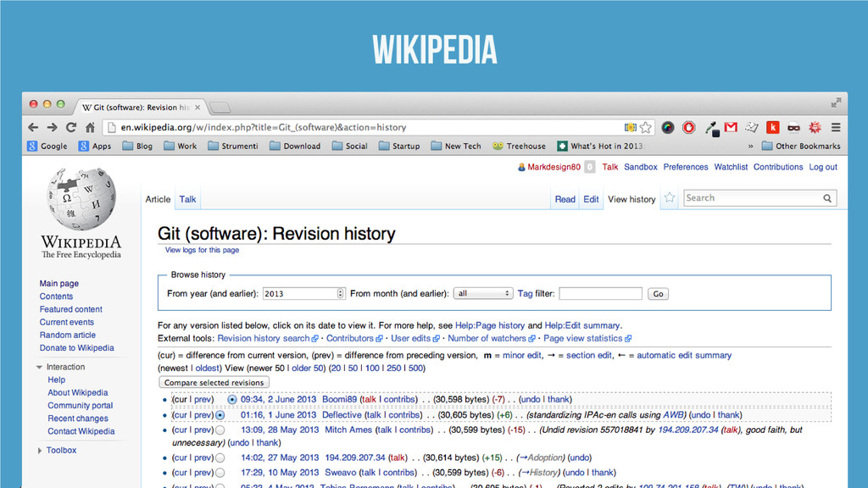Open the Social bookmarks folder
868x488 pixels.
click(x=349, y=146)
